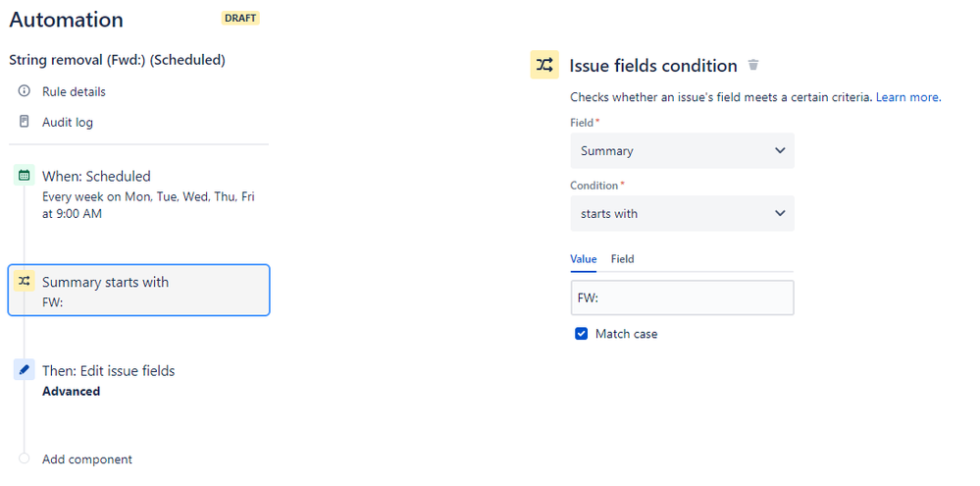Click the Scheduled trigger calendar icon

25,177
